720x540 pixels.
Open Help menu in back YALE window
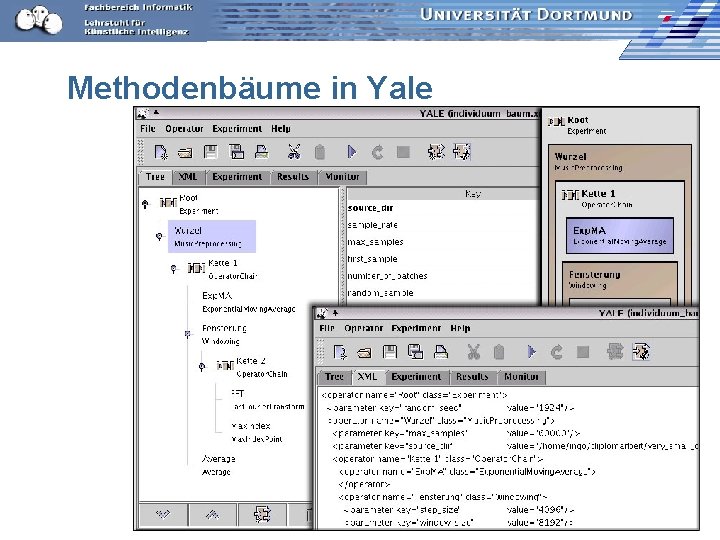click(x=281, y=129)
